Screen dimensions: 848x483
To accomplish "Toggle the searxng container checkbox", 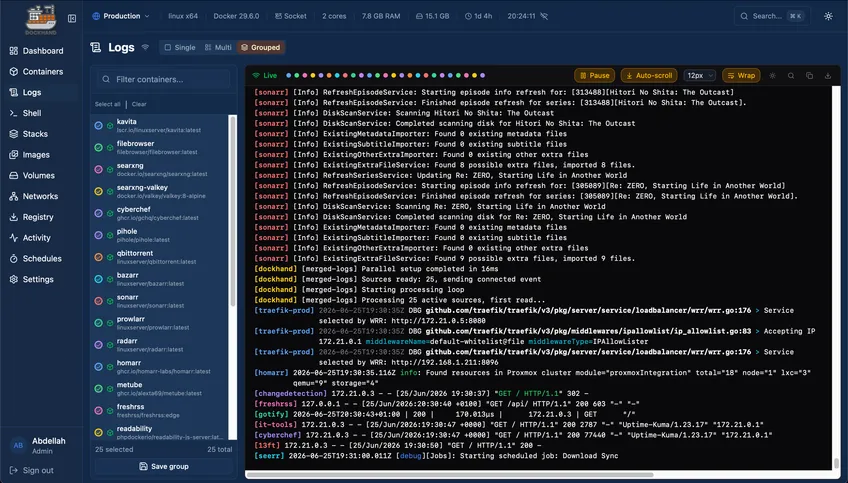I will [98, 169].
